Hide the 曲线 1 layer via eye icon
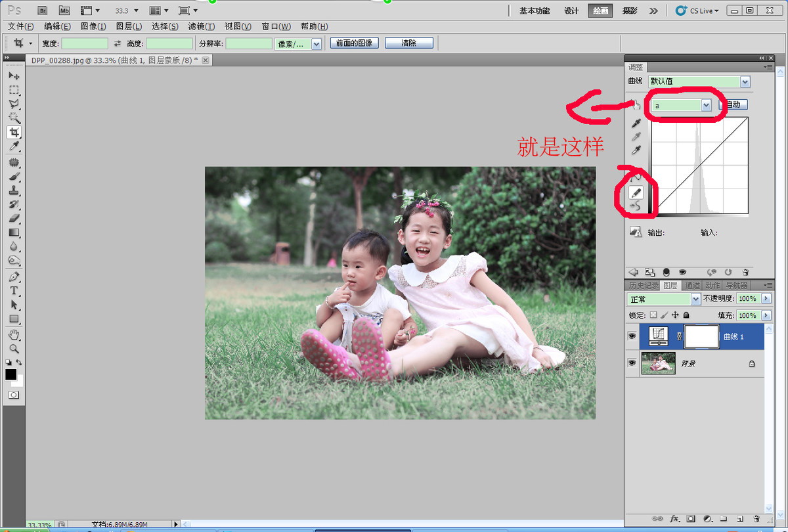Viewport: 788px width, 532px height. pyautogui.click(x=632, y=336)
